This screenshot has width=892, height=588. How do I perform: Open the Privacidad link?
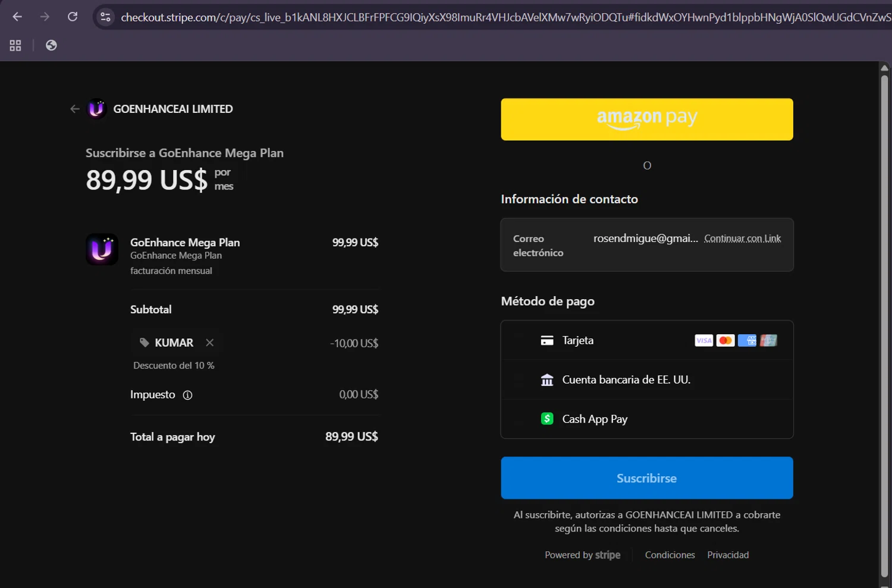tap(728, 555)
